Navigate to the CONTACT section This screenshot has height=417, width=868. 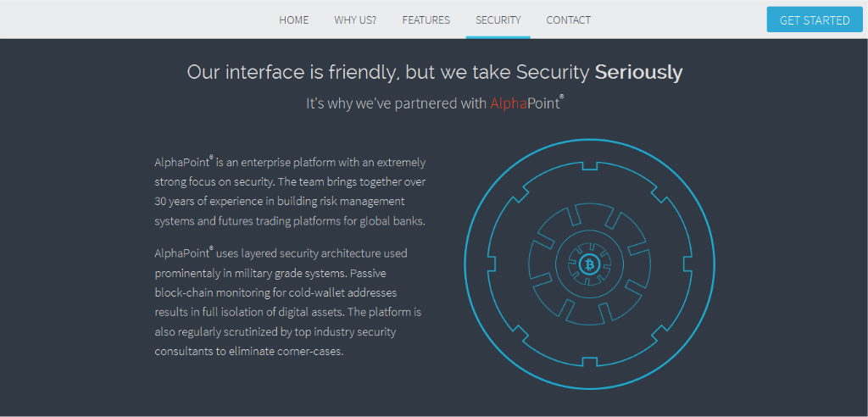[x=569, y=20]
